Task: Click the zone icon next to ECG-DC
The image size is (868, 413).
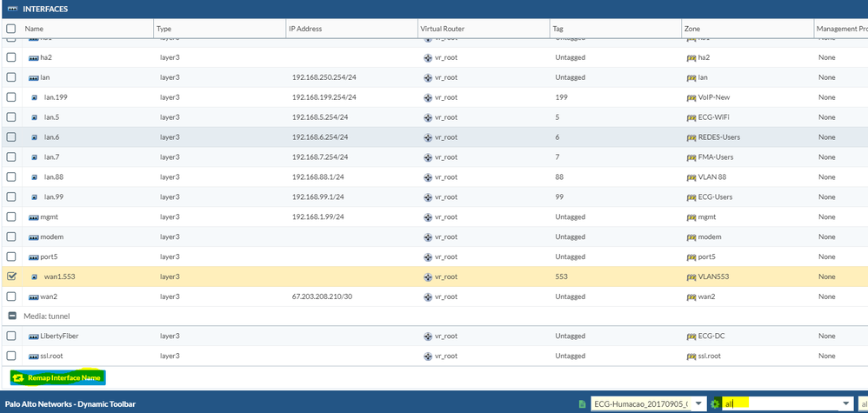Action: click(x=691, y=336)
